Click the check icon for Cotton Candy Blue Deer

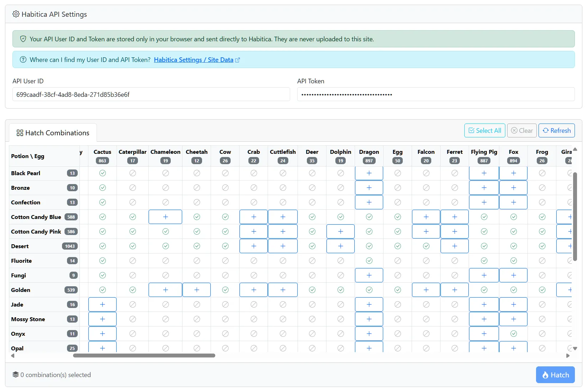[312, 217]
